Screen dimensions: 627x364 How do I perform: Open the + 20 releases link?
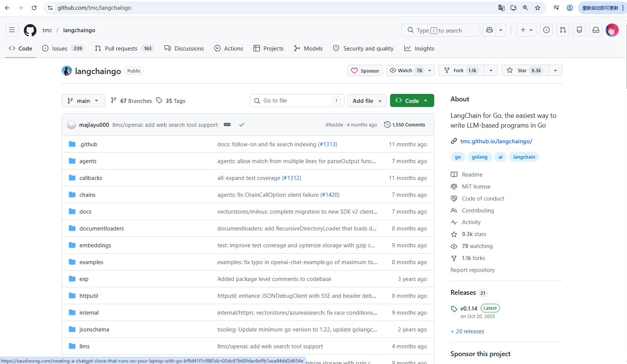[x=467, y=331]
